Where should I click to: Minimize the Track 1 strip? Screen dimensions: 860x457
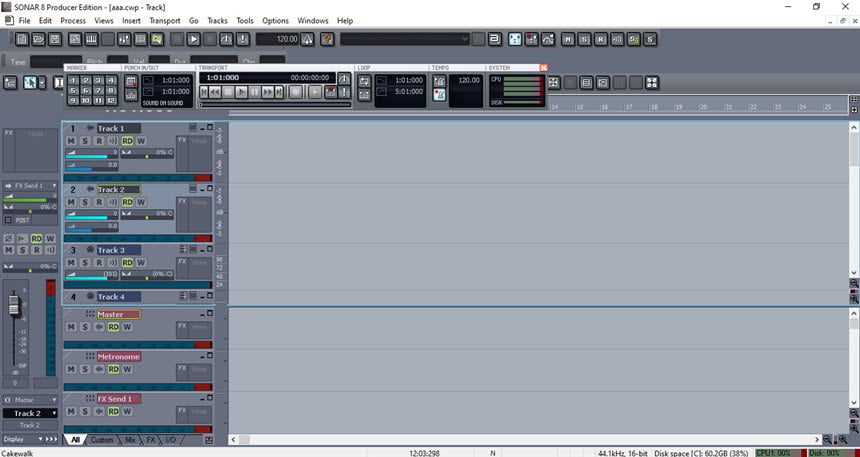click(x=202, y=127)
